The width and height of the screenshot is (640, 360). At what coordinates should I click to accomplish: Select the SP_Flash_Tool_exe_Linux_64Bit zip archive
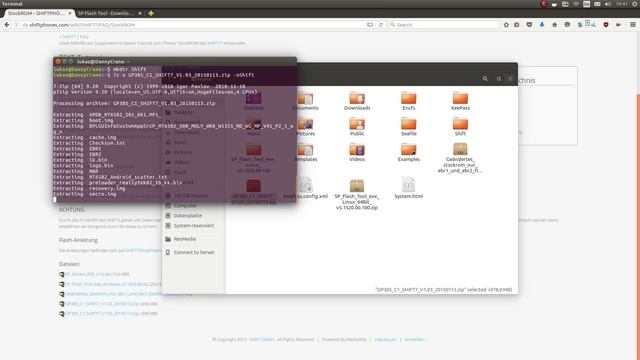point(357,194)
